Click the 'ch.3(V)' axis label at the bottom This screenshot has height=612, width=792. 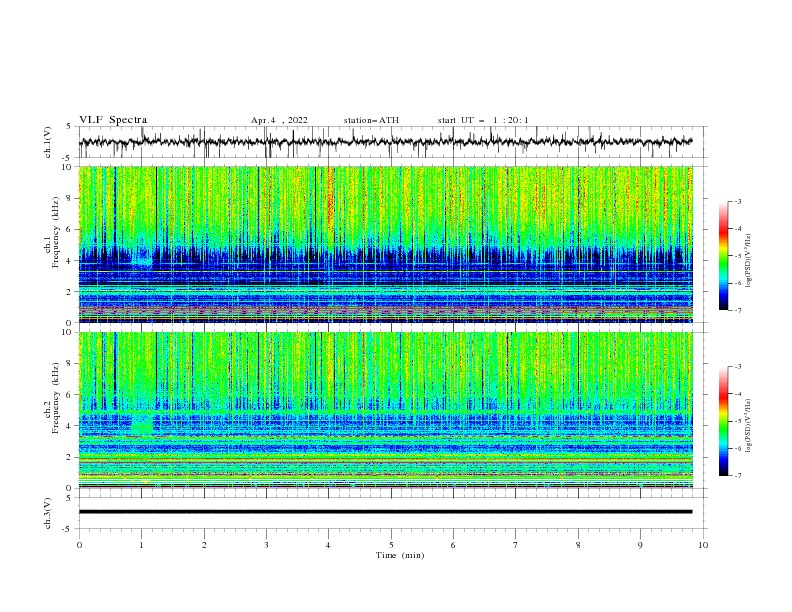coord(48,513)
